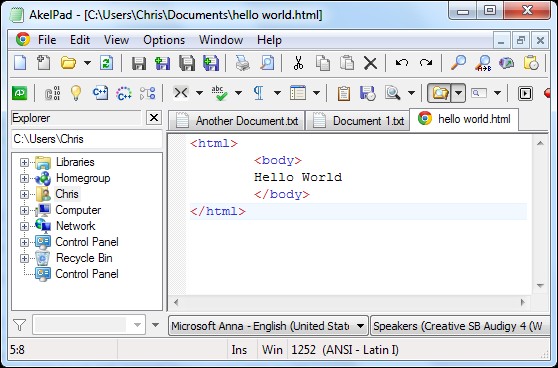
Task: Click the Ins insert mode status indicator
Action: click(239, 350)
